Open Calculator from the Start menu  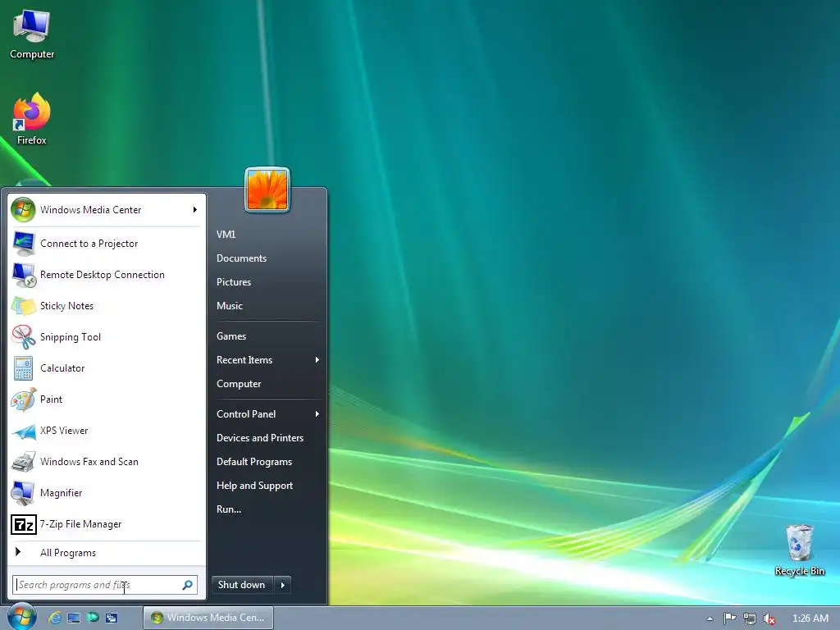pos(106,368)
